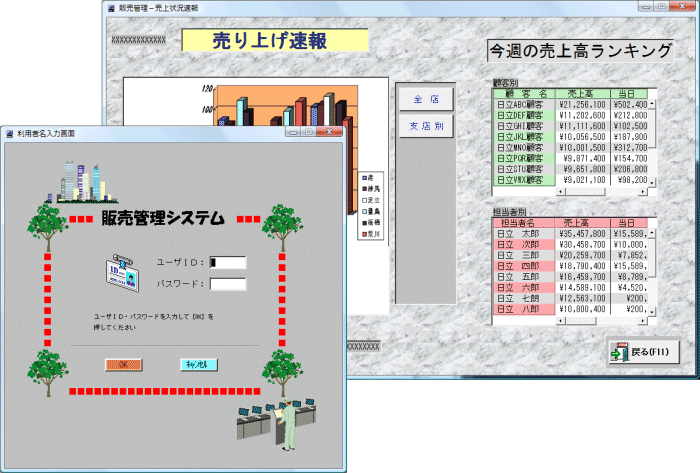Click the sales report window title bar icon
700x473 pixels.
tap(111, 8)
